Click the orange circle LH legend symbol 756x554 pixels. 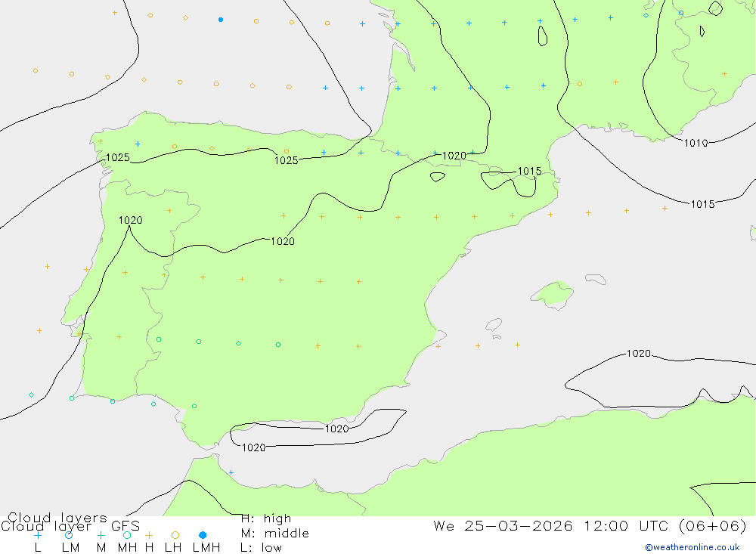point(175,535)
